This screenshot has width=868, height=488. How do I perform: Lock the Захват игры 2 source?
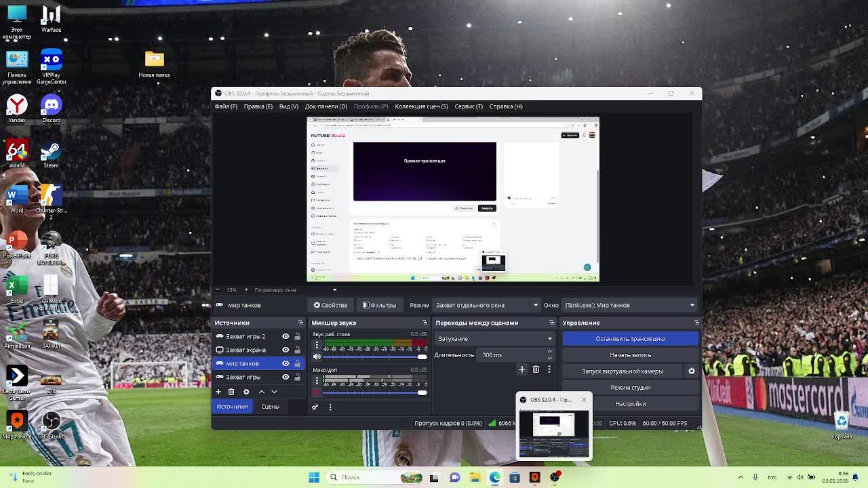297,336
